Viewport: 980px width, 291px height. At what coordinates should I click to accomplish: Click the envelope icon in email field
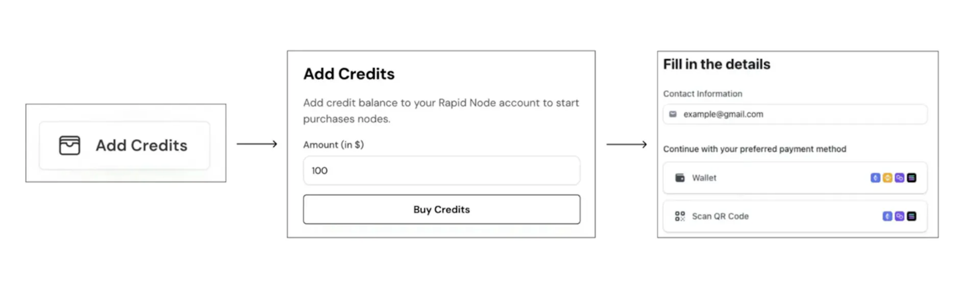(673, 114)
